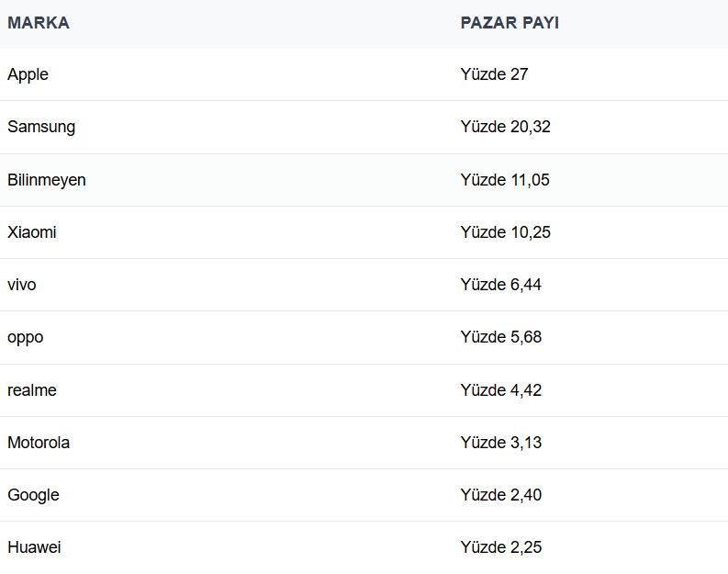The height and width of the screenshot is (574, 728).
Task: Select the Yüzde 5,68 cell
Action: (x=500, y=337)
